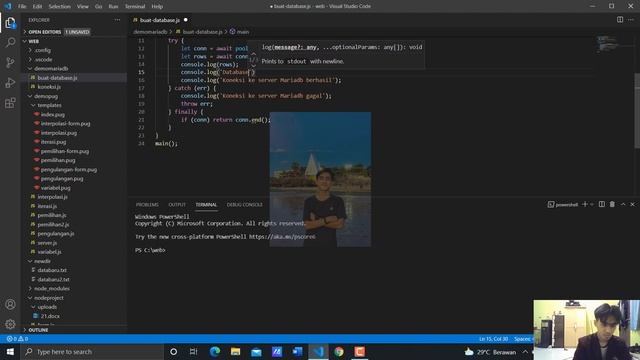Open the View menu
The image size is (640, 360).
pos(83,7)
